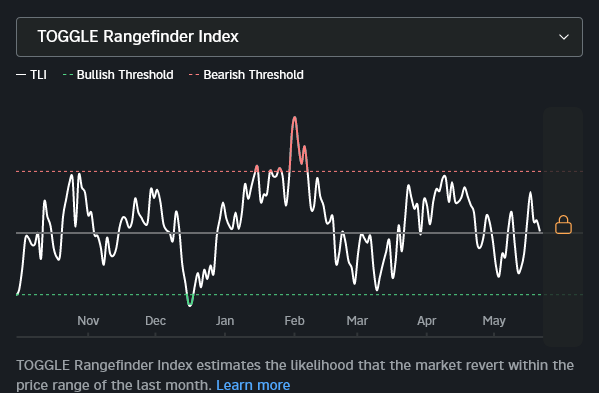Click the May axis label
Screen dimensions: 599x393
[494, 320]
